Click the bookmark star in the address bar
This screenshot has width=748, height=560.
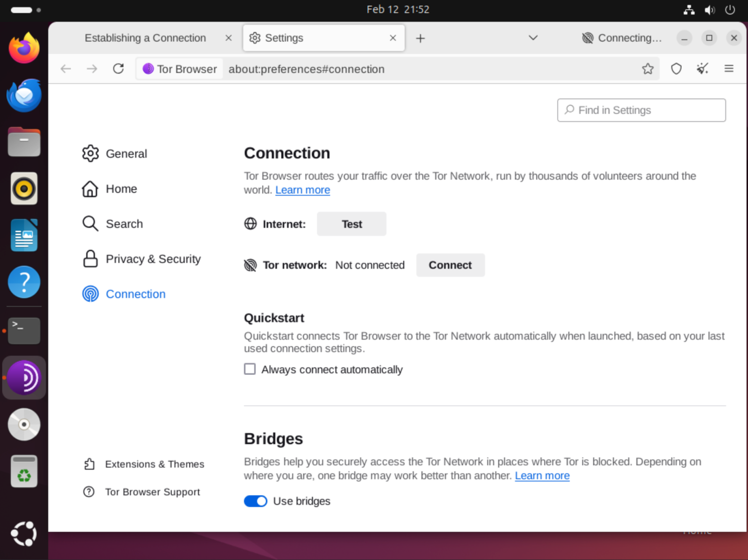648,69
